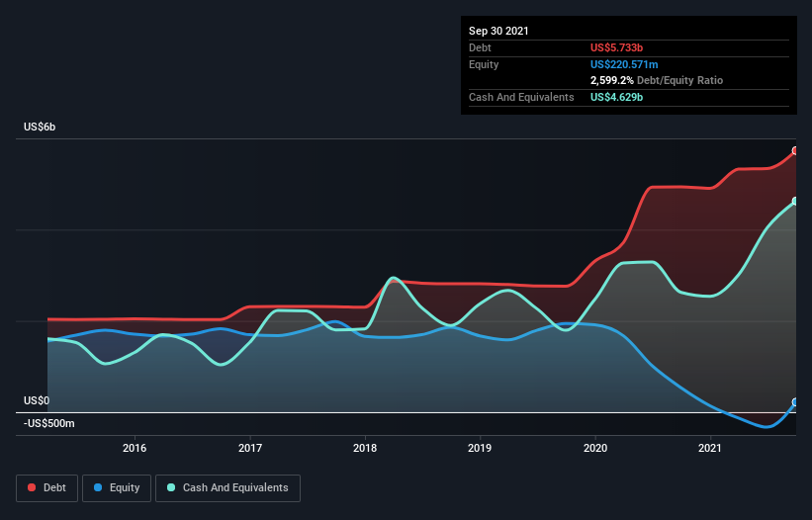Click the teal Cash endpoint marker
Screen dimensions: 812x520
coord(795,202)
